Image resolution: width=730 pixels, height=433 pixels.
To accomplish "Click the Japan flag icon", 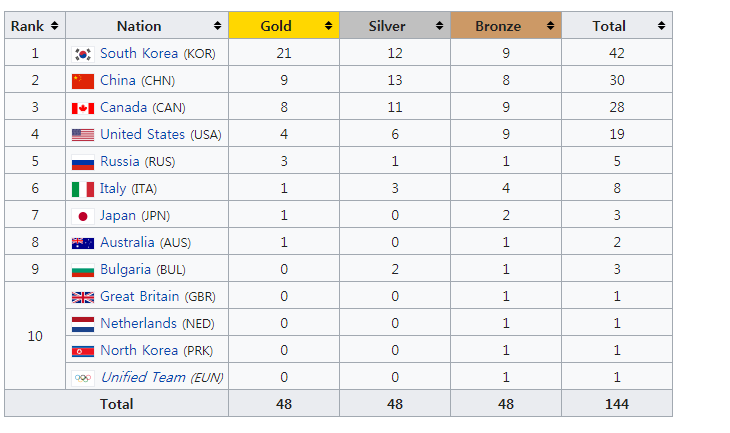I will (83, 216).
